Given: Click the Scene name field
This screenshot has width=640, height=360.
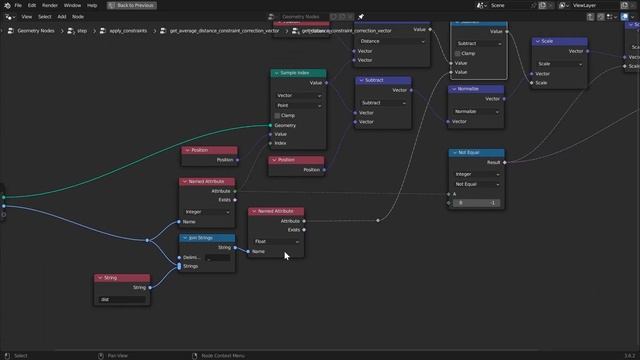Looking at the screenshot, I should click(x=509, y=5).
